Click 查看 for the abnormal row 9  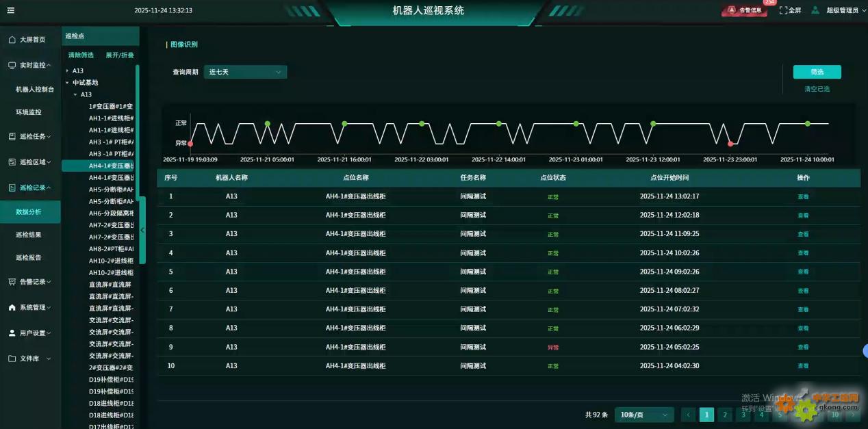pyautogui.click(x=803, y=348)
